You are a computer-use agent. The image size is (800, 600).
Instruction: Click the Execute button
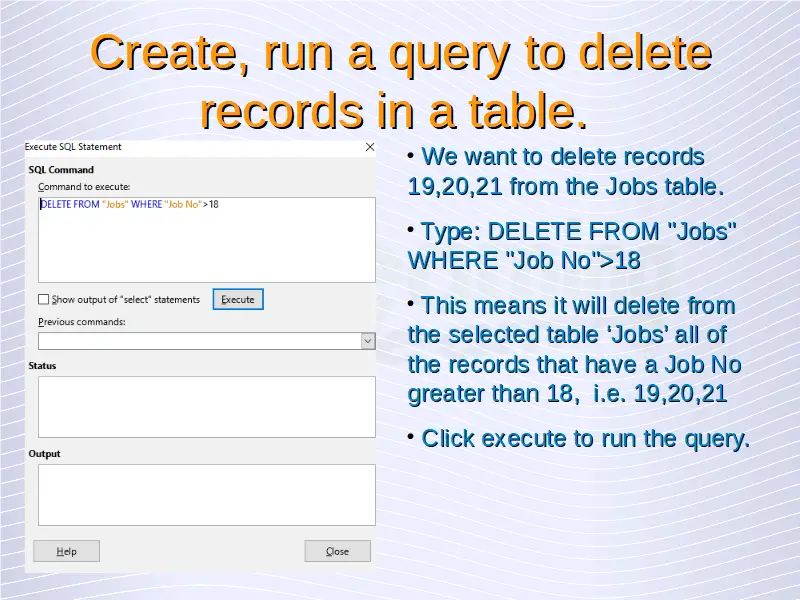pos(238,299)
